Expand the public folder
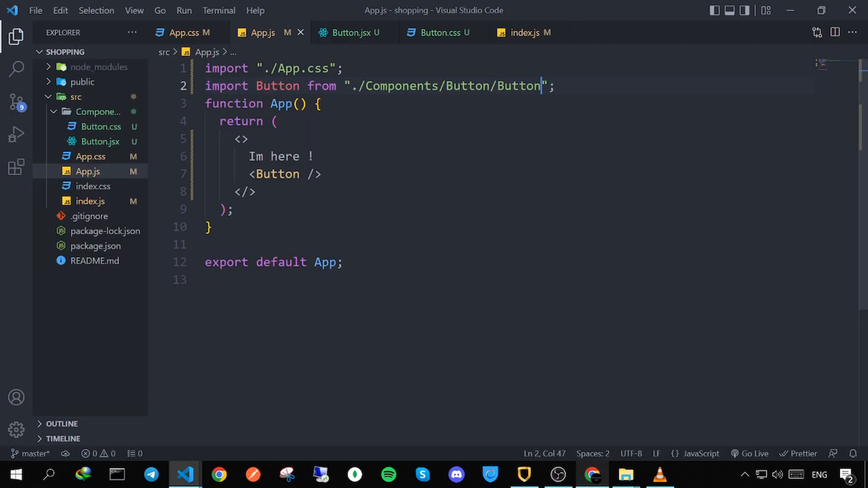868x488 pixels. 48,82
